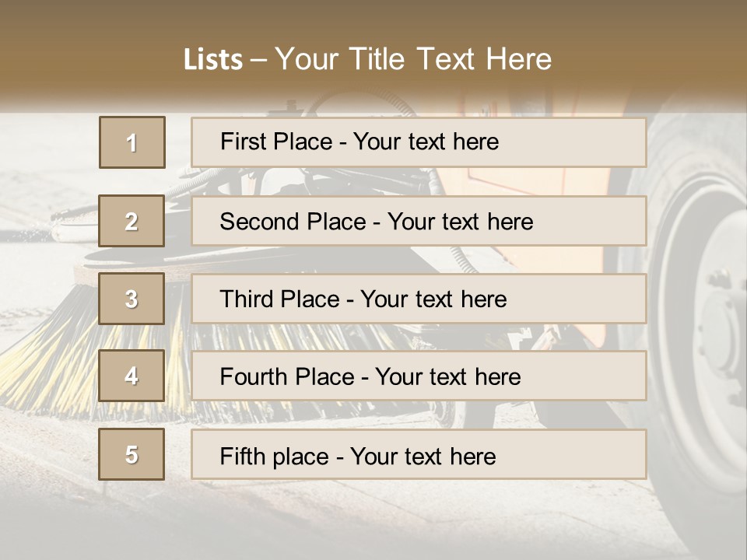Click the First Place text box
The width and height of the screenshot is (747, 560).
419,142
